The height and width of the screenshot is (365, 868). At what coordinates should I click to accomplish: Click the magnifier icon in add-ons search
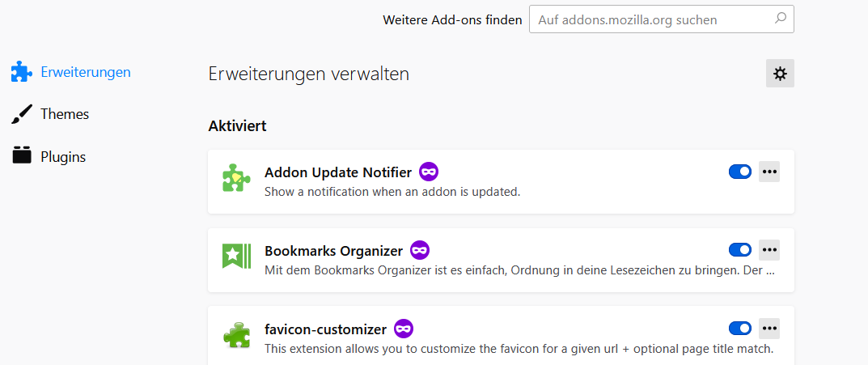(780, 19)
